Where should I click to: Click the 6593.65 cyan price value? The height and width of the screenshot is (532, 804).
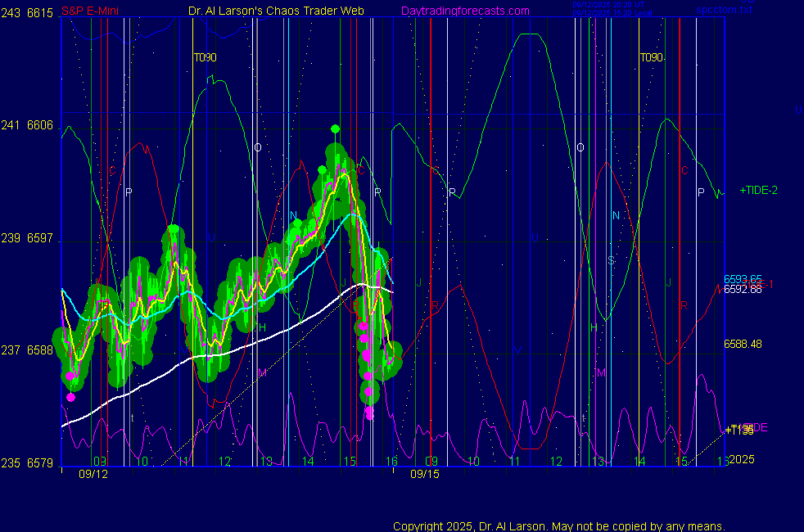click(x=743, y=278)
